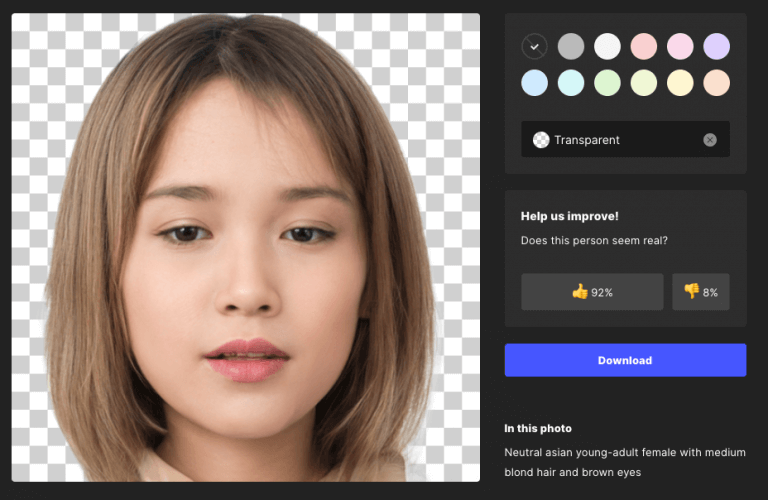
Task: Choose the white background swatch
Action: (x=607, y=47)
